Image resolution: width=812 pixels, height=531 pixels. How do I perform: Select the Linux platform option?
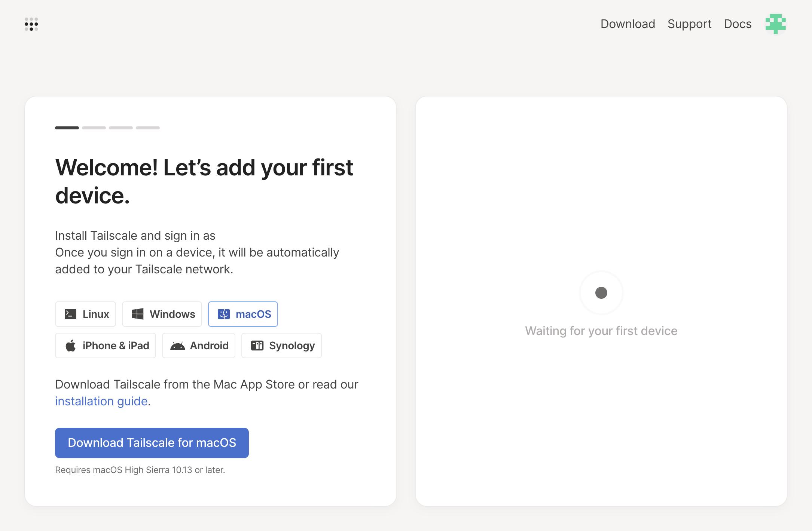click(x=85, y=314)
